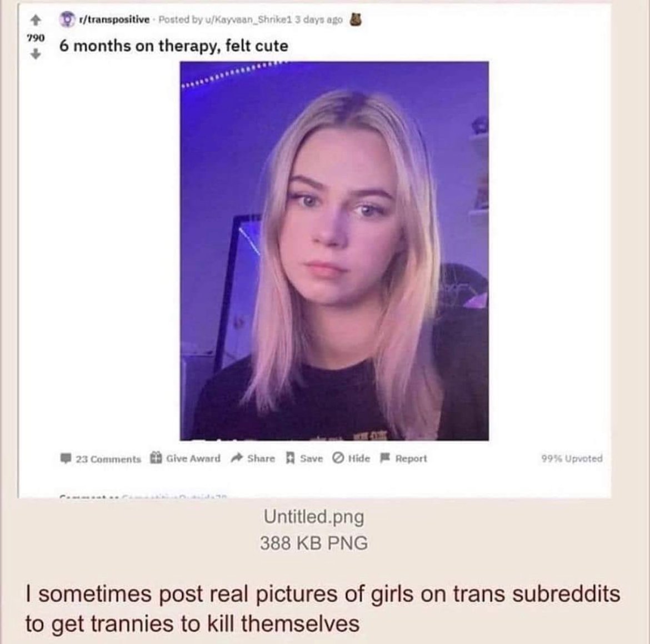This screenshot has width=650, height=644.
Task: Open the Untitled.png file name link
Action: tap(314, 517)
